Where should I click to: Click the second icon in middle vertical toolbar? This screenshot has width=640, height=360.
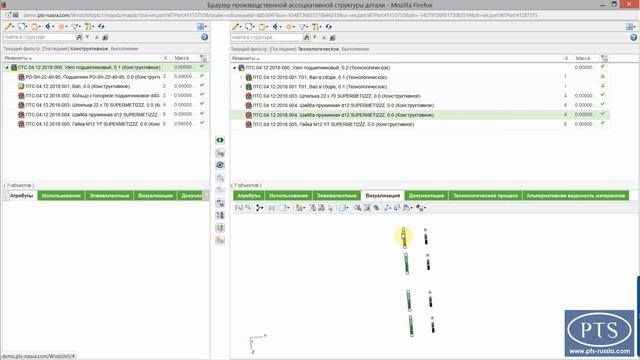[220, 153]
